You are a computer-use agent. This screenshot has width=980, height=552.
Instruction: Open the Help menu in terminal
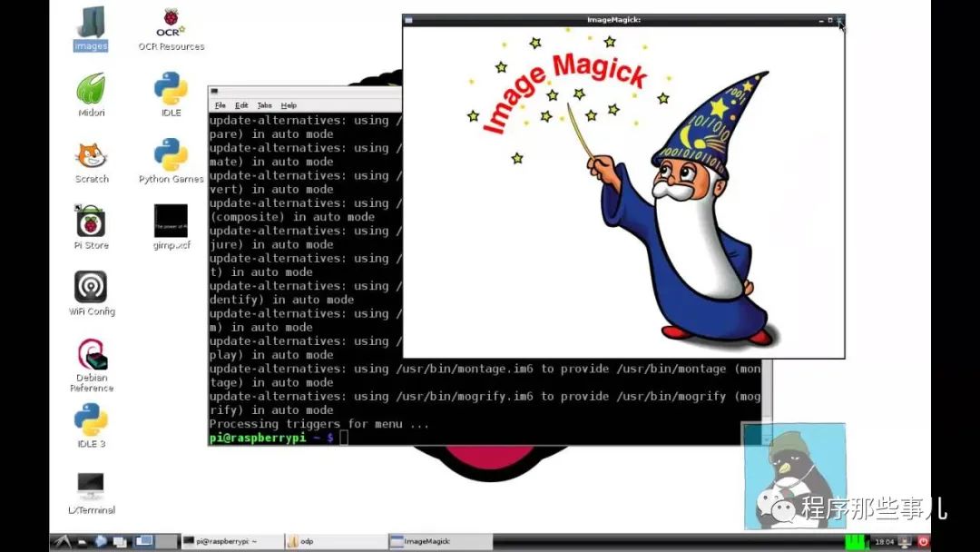[289, 105]
